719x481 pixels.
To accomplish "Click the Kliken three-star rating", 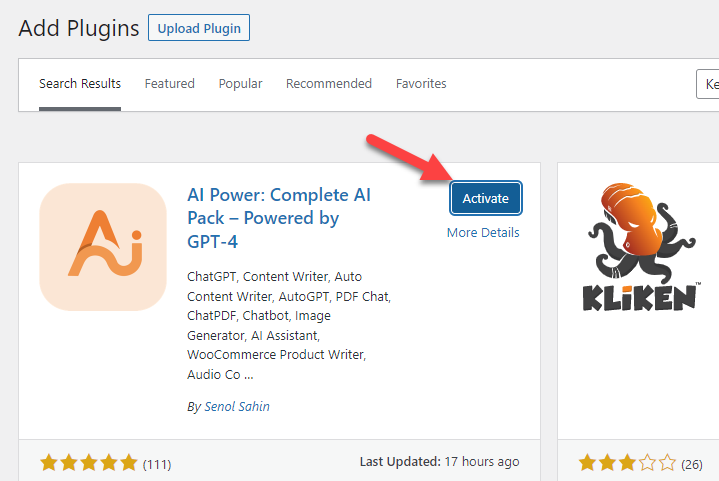I will coord(627,463).
